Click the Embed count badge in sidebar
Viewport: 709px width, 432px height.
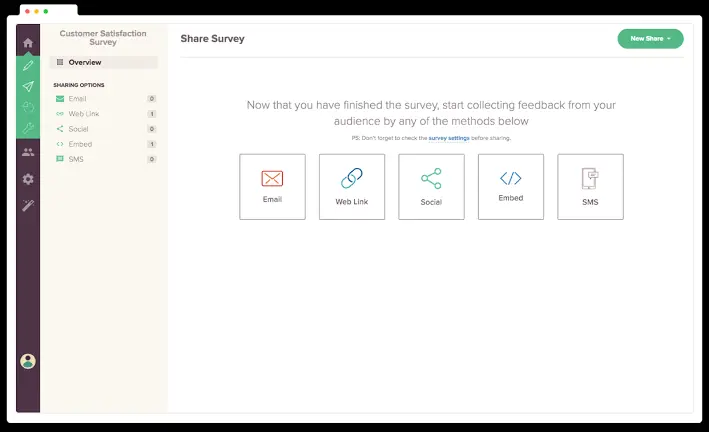pos(152,144)
